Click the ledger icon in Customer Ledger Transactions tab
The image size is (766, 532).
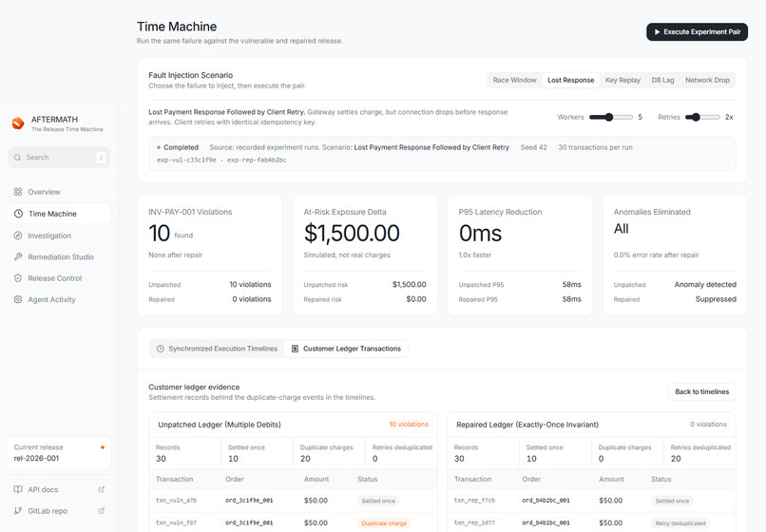(x=295, y=349)
